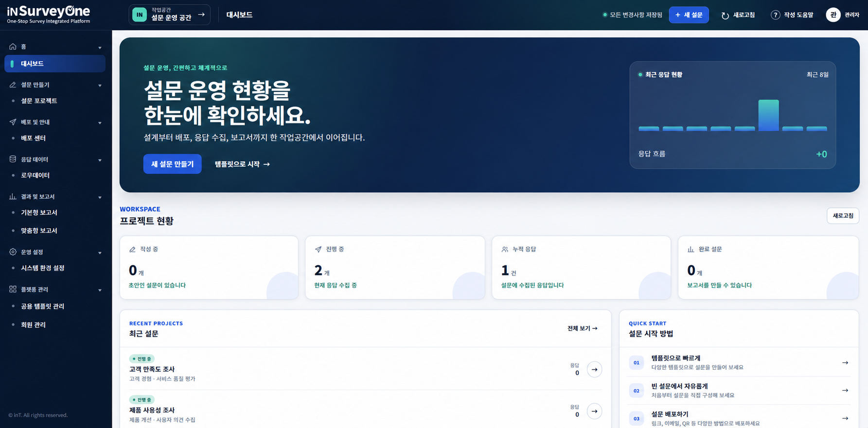
Task: Click the pencil icon beside 설문 만들기
Action: pos(13,85)
